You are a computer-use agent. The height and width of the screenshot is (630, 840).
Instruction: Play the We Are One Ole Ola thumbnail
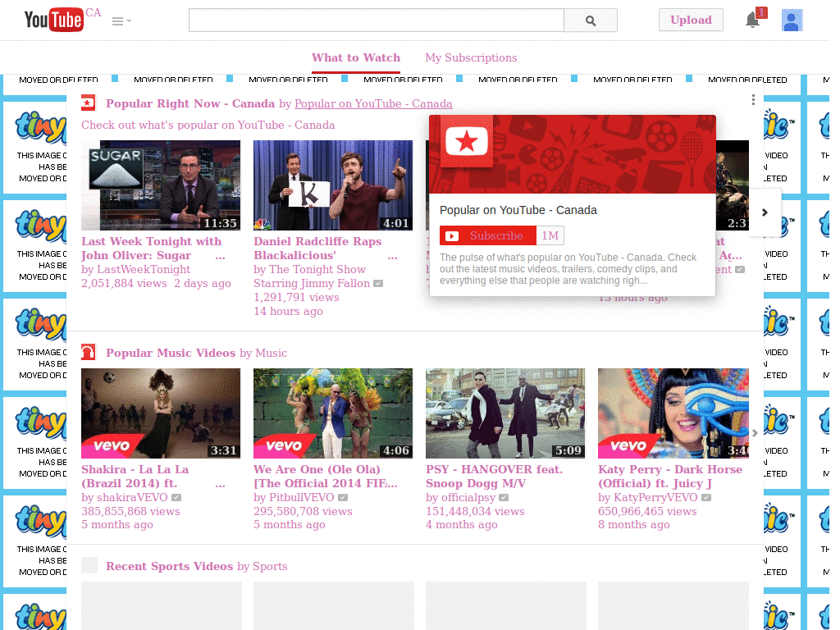(x=333, y=413)
